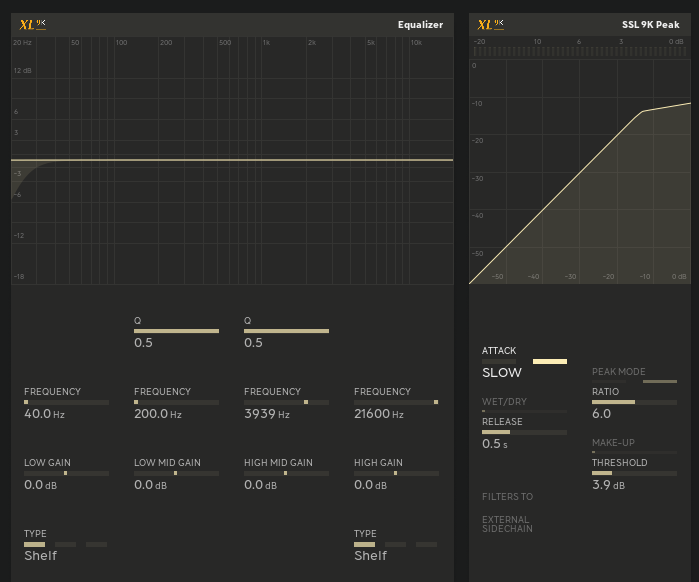Adjust the Make-Up gain slider

[x=634, y=452]
